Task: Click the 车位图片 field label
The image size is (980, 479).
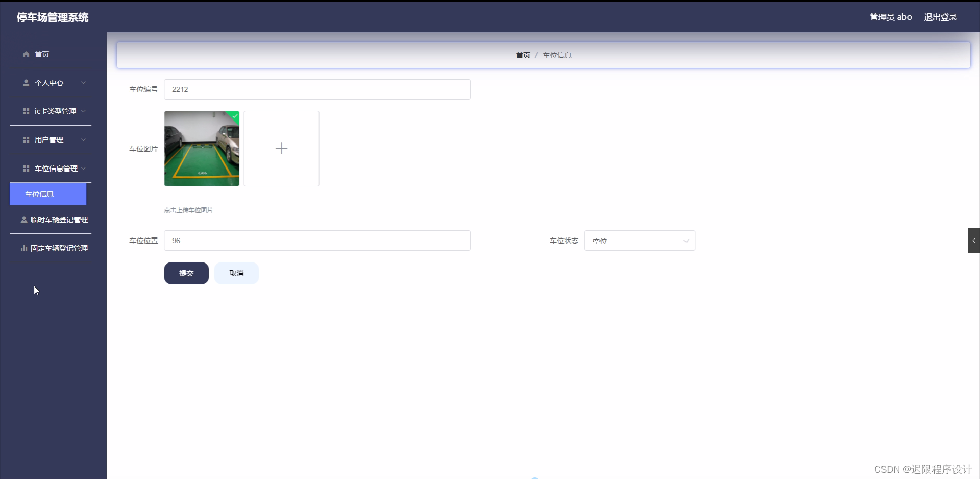Action: pos(143,149)
